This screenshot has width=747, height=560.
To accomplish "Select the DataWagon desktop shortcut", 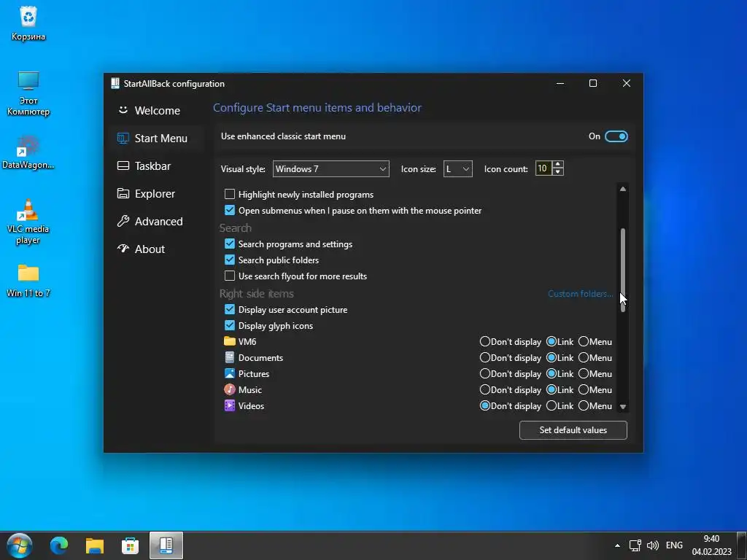I will [x=28, y=152].
